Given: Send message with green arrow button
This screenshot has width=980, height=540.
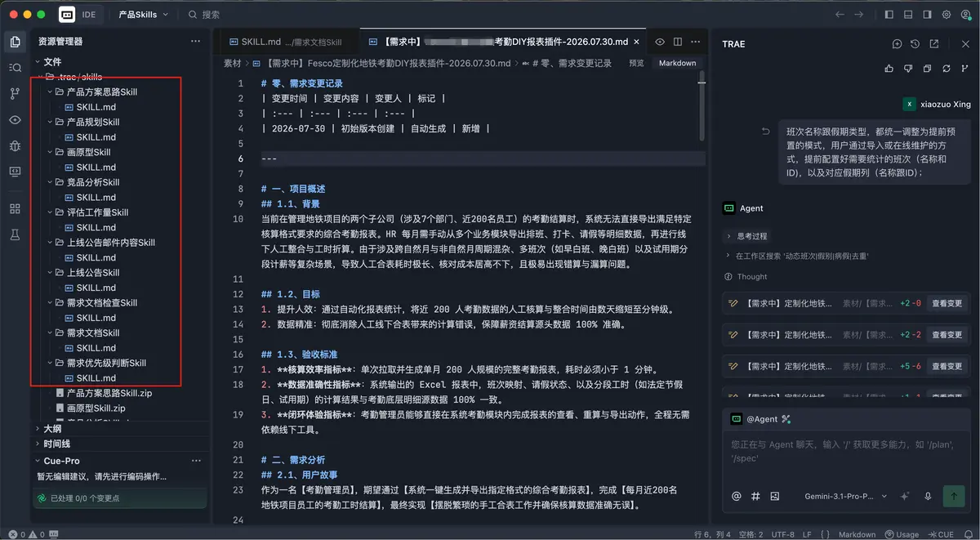Looking at the screenshot, I should coord(952,495).
